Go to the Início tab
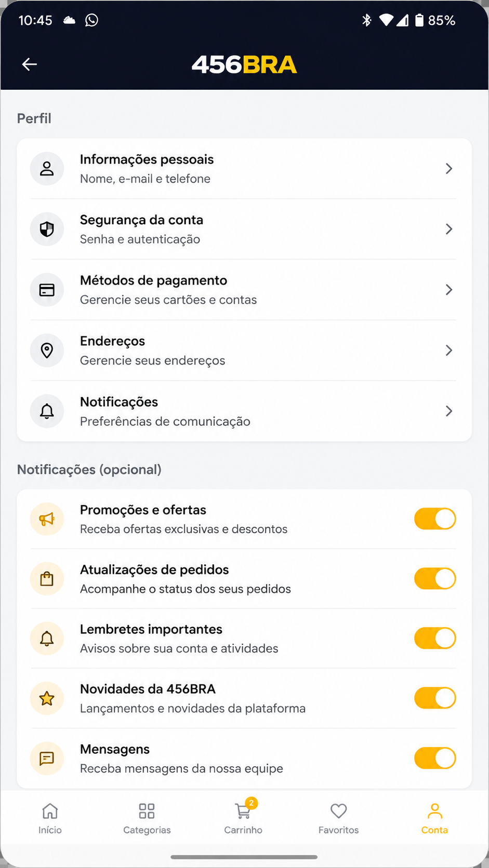 50,818
